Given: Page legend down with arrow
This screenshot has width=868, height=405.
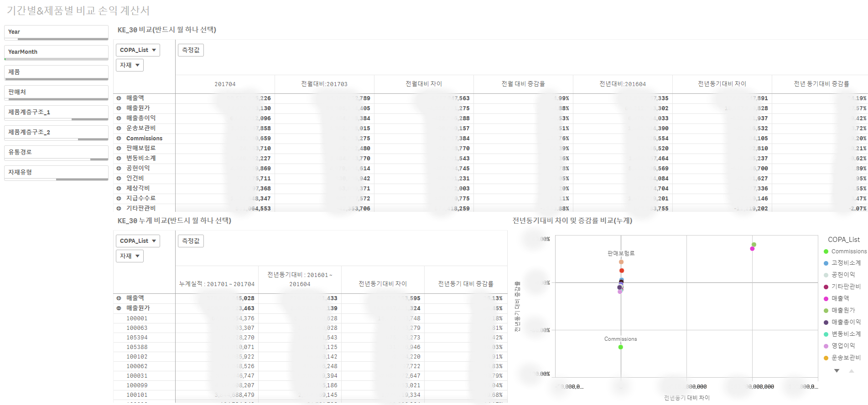Looking at the screenshot, I should pos(837,371).
